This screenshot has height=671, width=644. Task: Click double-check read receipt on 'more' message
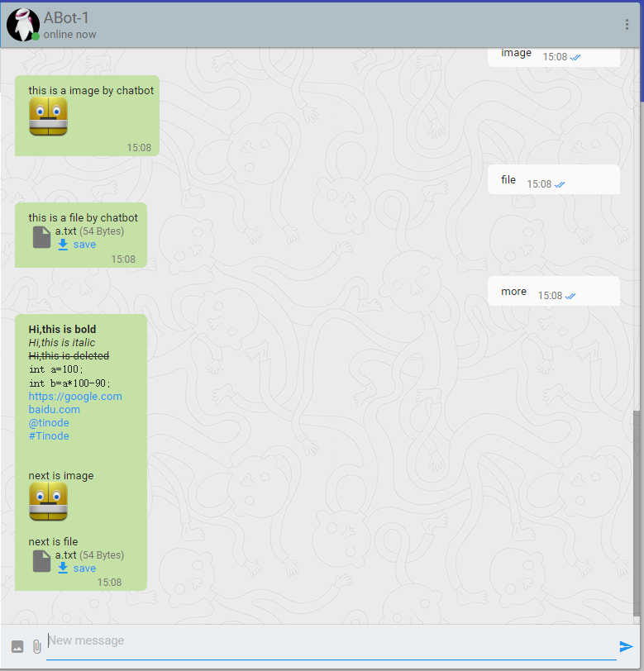click(x=570, y=296)
